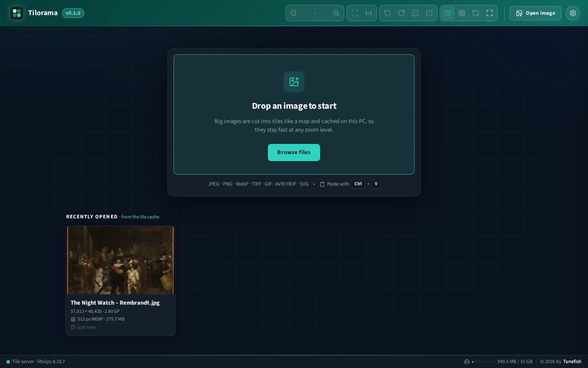Click the clipboard paste icon
This screenshot has height=368, width=588.
point(322,184)
